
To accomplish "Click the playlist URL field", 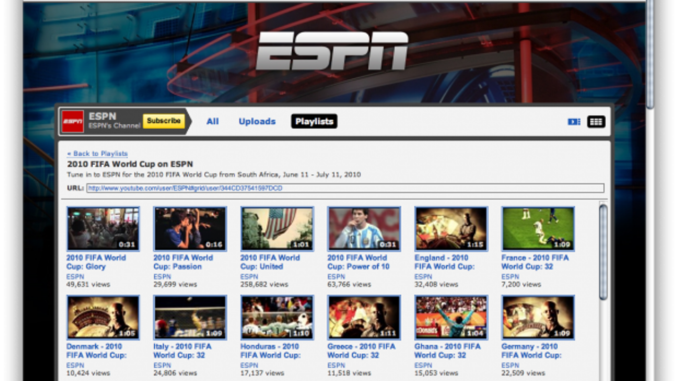I will [345, 188].
